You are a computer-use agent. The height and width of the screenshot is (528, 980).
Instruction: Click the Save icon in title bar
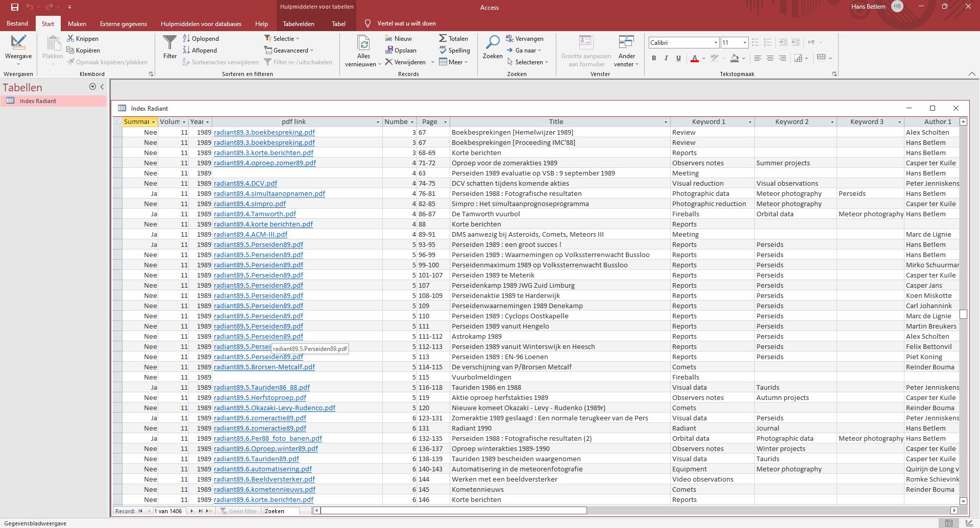click(x=14, y=7)
